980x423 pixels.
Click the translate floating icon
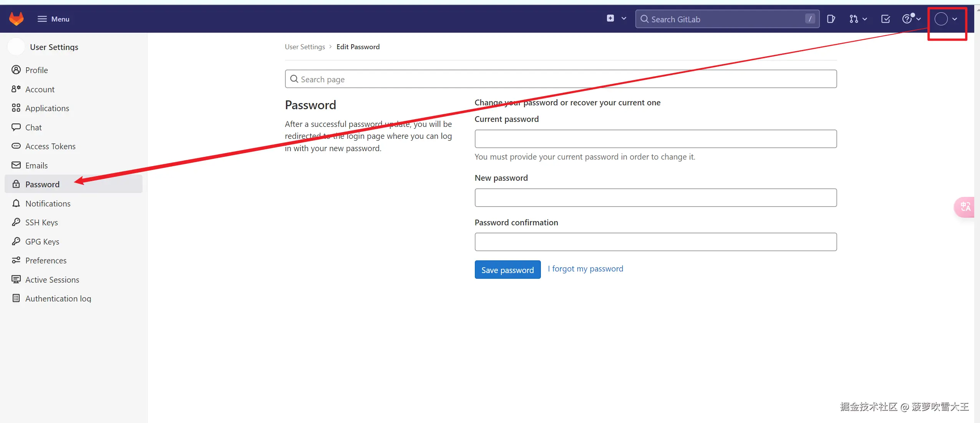point(965,207)
